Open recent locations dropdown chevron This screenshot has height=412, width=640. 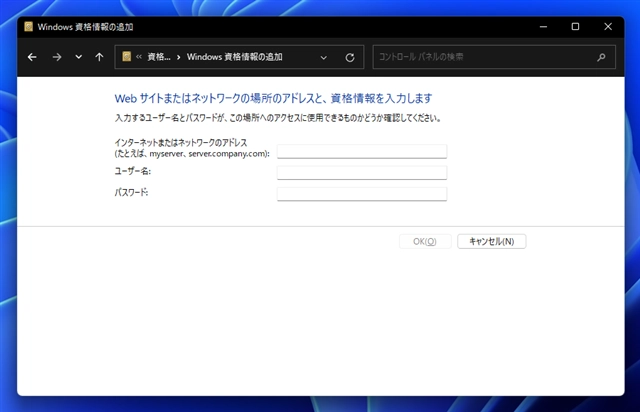pyautogui.click(x=78, y=57)
